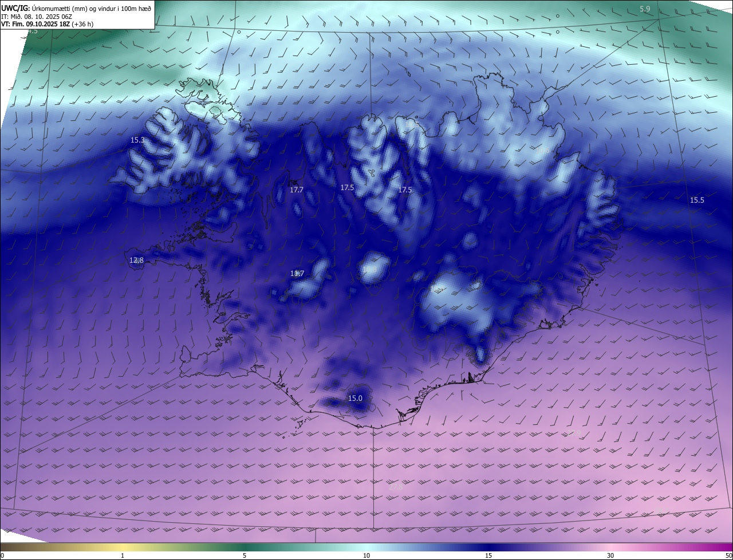The width and height of the screenshot is (733, 560).
Task: Click the 12.8 value label on the map
Action: [x=136, y=260]
